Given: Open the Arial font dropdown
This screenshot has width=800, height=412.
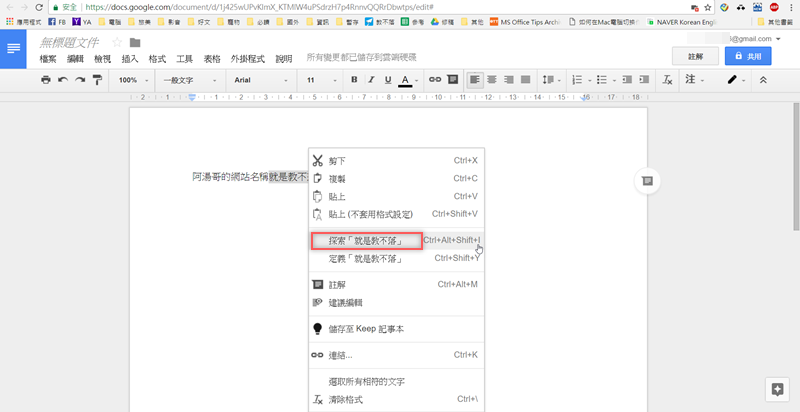Looking at the screenshot, I should coord(262,80).
